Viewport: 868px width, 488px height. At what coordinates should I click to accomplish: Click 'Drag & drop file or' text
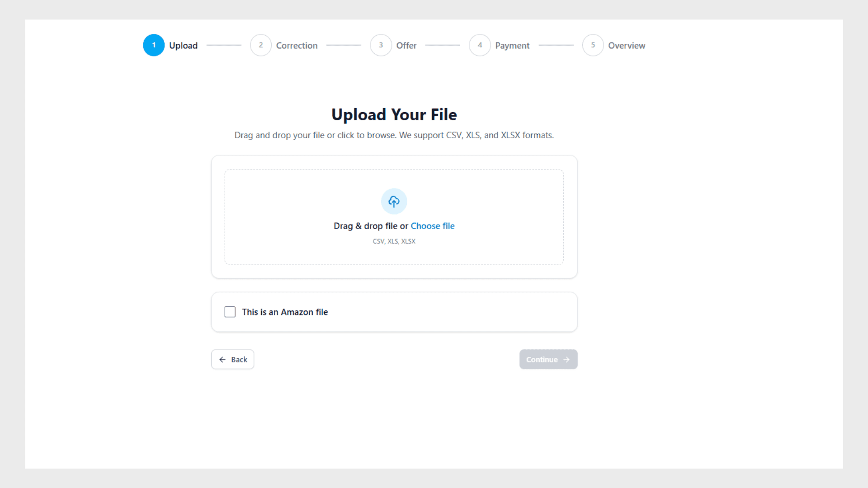(371, 226)
